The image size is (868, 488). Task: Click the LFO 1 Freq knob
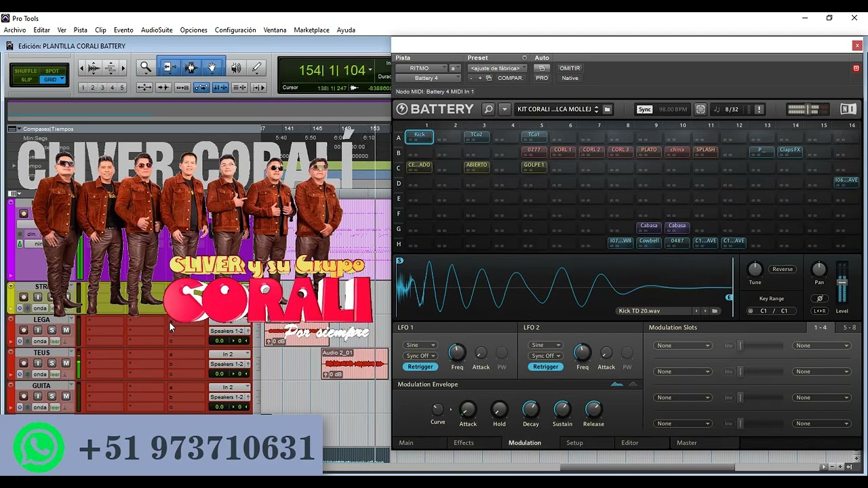pyautogui.click(x=457, y=352)
